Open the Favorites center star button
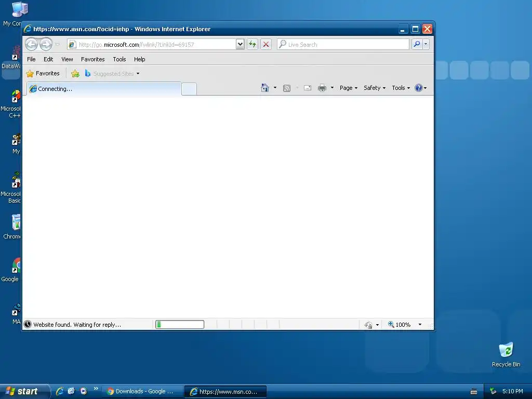 [x=43, y=73]
